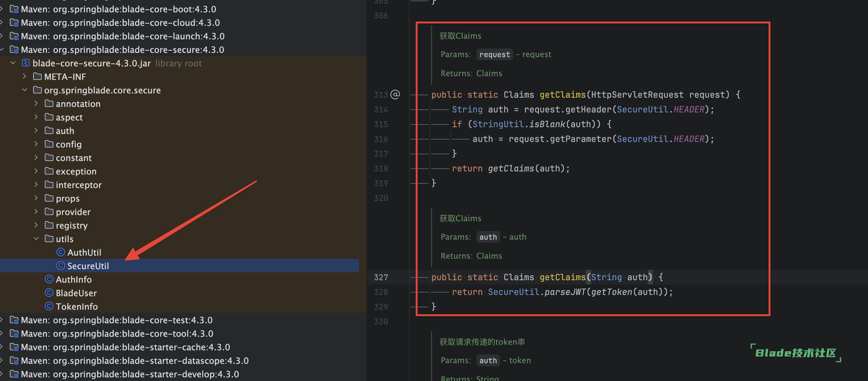Click the AuthInfo class icon

point(49,279)
